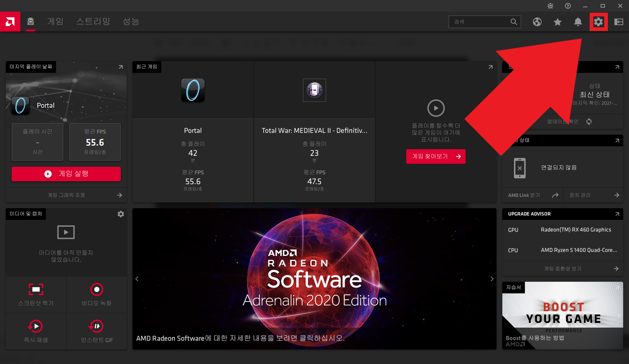Click the screenshot capture icon
The image size is (629, 364).
[x=36, y=289]
